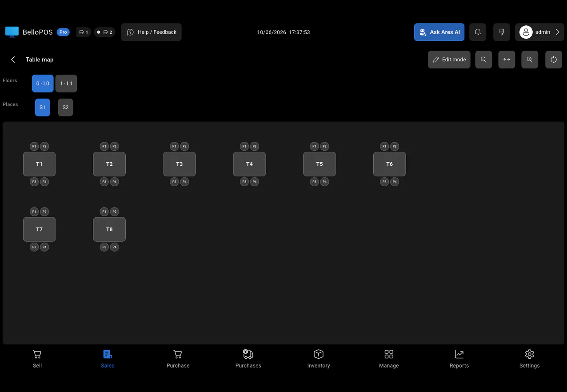This screenshot has width=567, height=392.
Task: Go to the Purchase cart section
Action: pyautogui.click(x=178, y=359)
